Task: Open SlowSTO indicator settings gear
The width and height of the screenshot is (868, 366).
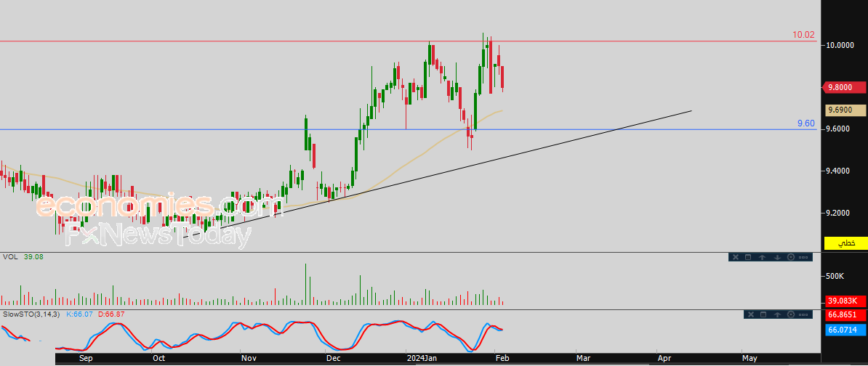Action: click(x=790, y=314)
